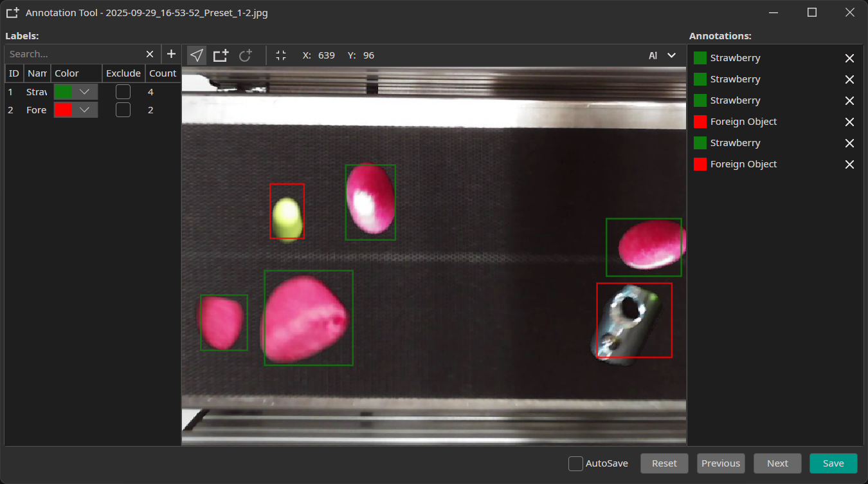The height and width of the screenshot is (484, 868).
Task: Click the import image icon in the titlebar
Action: coord(12,12)
